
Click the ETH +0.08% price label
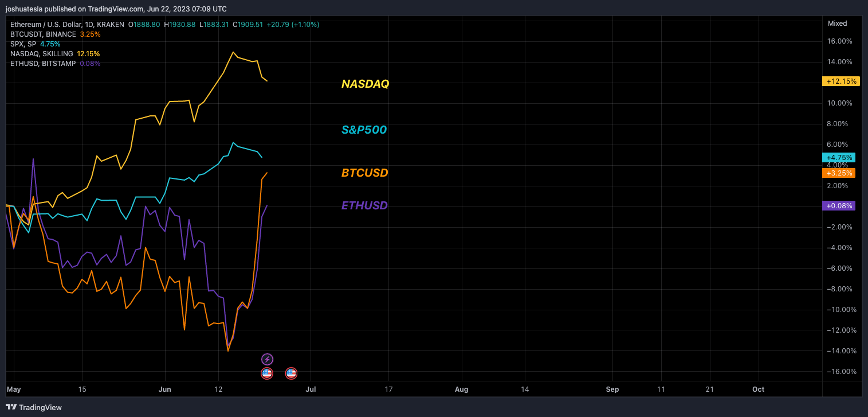[839, 205]
